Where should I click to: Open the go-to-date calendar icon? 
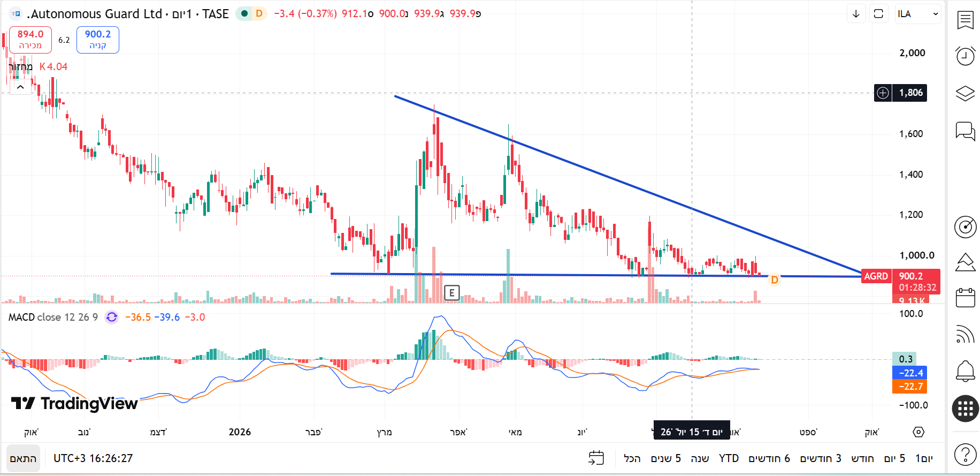pos(596,458)
